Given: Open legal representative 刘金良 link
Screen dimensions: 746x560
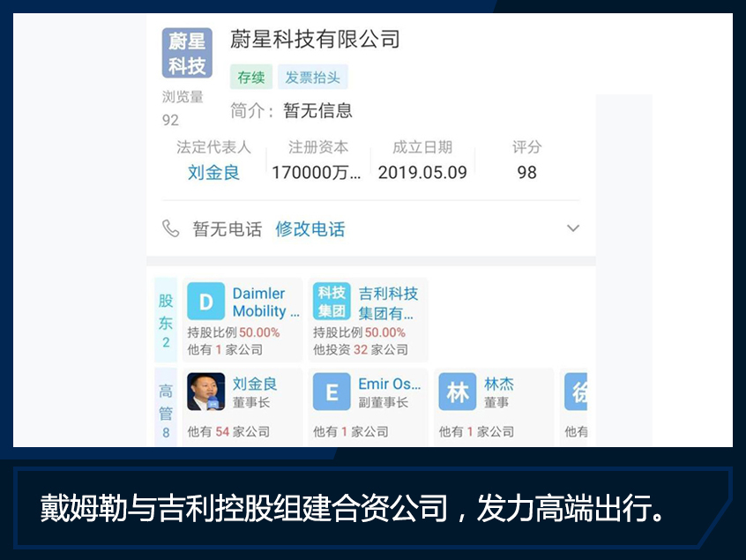Looking at the screenshot, I should click(213, 172).
